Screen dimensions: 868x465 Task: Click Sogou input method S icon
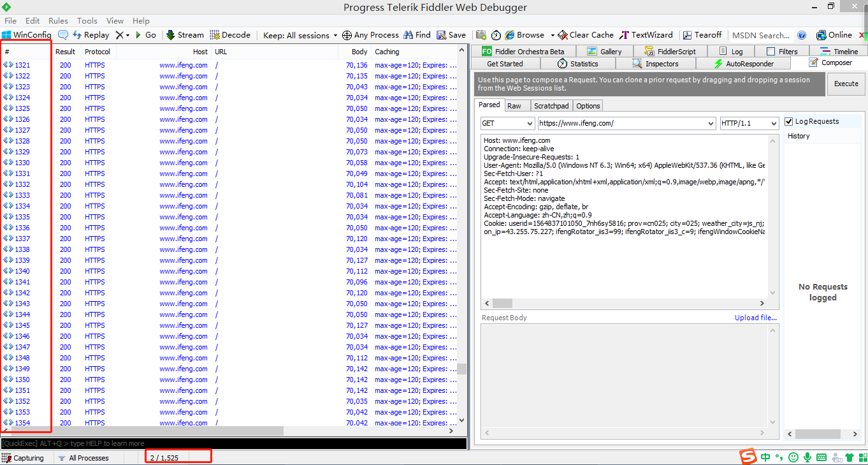748,457
